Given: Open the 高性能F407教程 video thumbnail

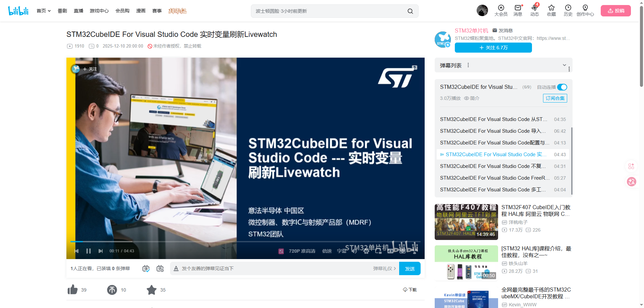Looking at the screenshot, I should [466, 222].
